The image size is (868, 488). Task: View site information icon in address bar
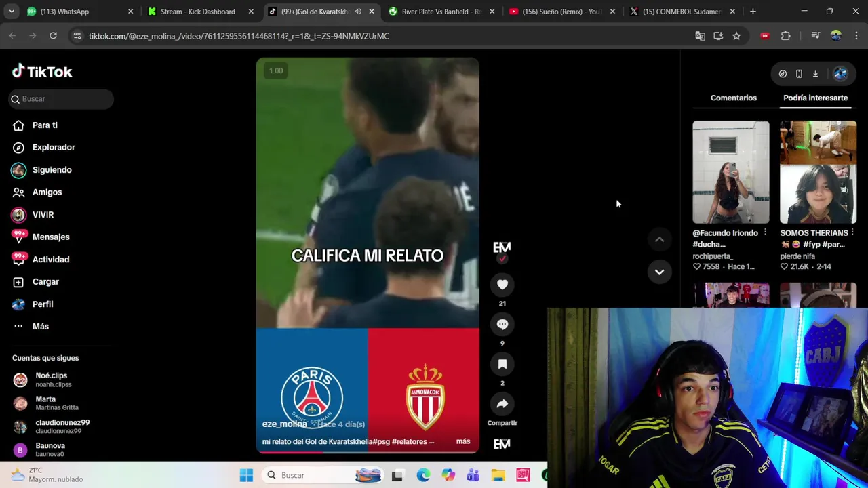click(x=77, y=36)
